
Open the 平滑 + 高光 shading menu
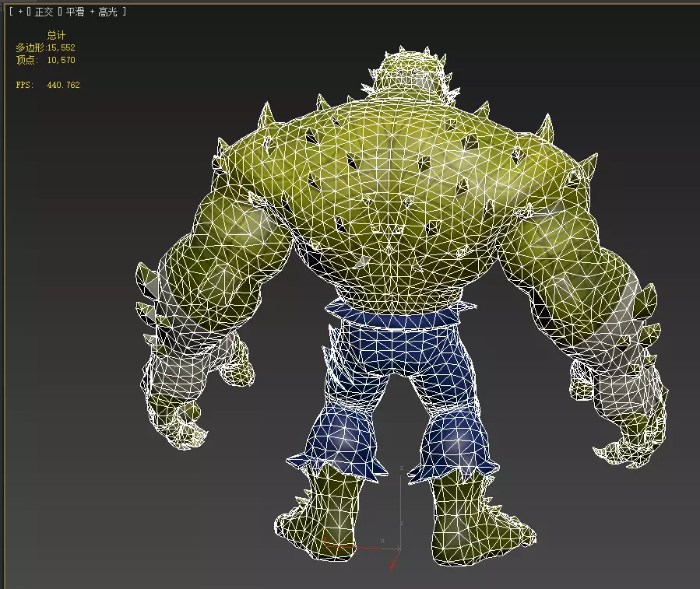tap(91, 12)
